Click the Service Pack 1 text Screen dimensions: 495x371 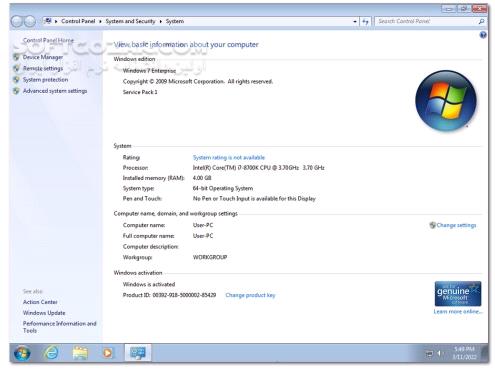pos(140,92)
